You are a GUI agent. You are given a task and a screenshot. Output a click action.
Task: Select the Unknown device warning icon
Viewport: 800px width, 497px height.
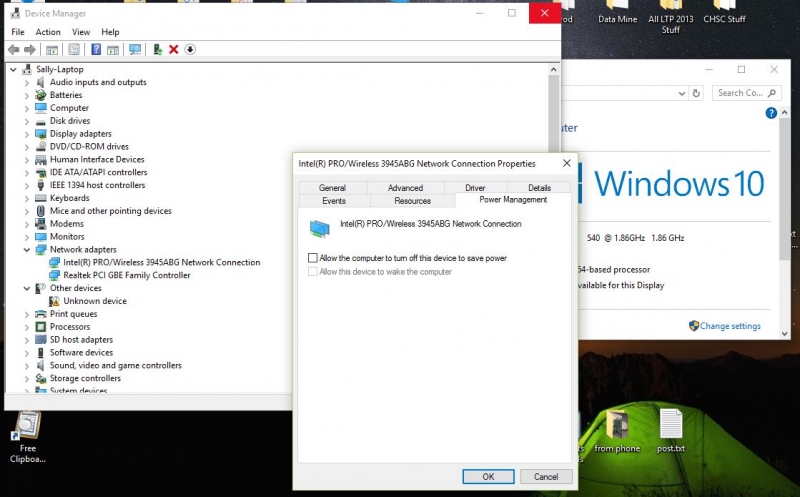point(54,301)
